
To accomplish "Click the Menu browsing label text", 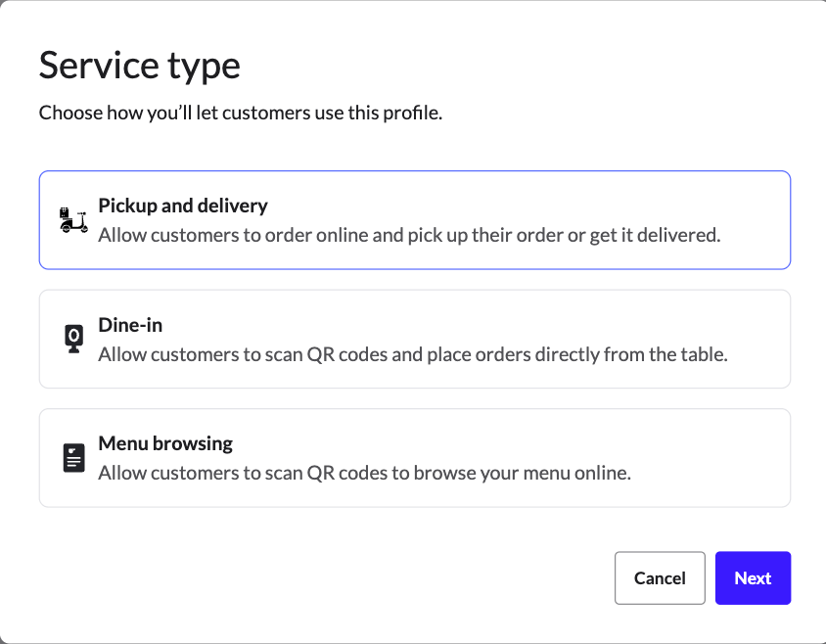I will 164,442.
